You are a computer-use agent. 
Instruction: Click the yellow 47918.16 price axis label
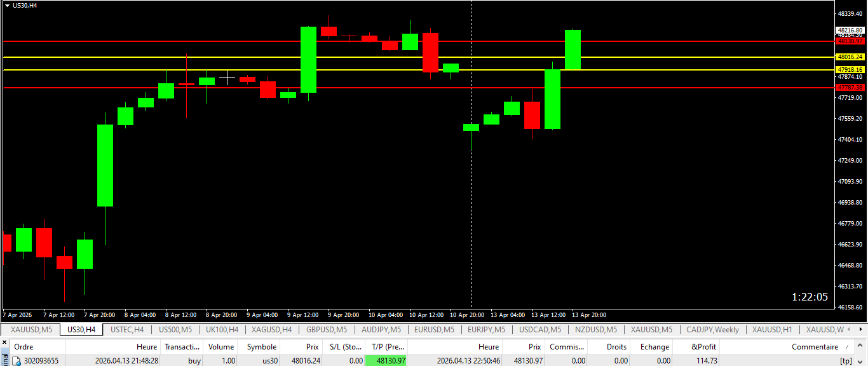pos(850,70)
